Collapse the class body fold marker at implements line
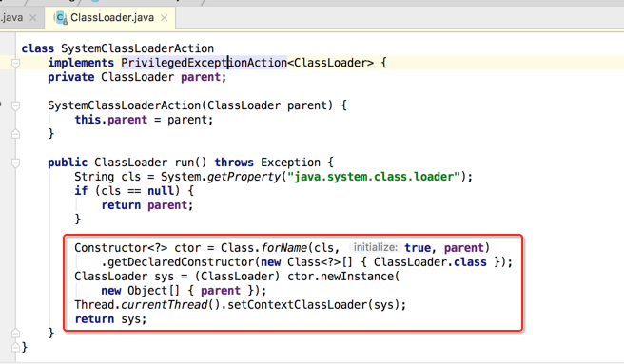This screenshot has width=624, height=364. 15,63
